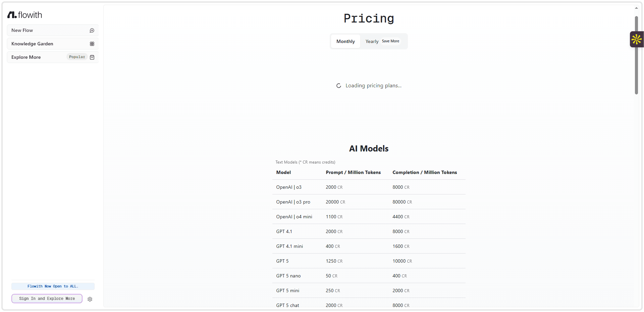Image resolution: width=644 pixels, height=312 pixels.
Task: Click the New Flow chat-plus icon
Action: [x=92, y=31]
